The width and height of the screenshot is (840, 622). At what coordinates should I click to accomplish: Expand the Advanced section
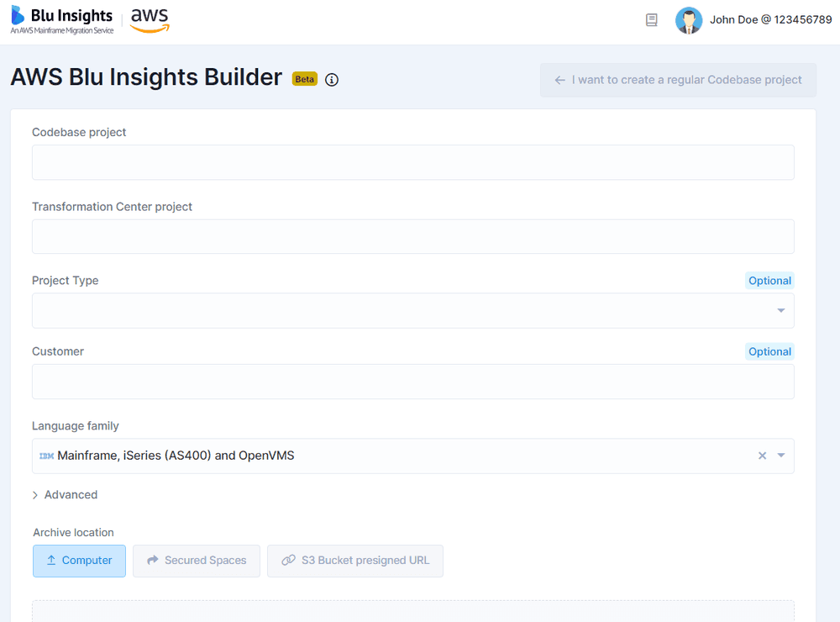(65, 494)
